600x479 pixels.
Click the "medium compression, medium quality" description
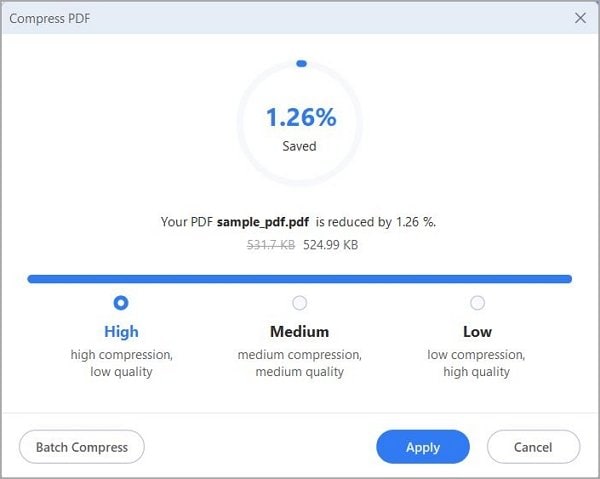coord(299,363)
